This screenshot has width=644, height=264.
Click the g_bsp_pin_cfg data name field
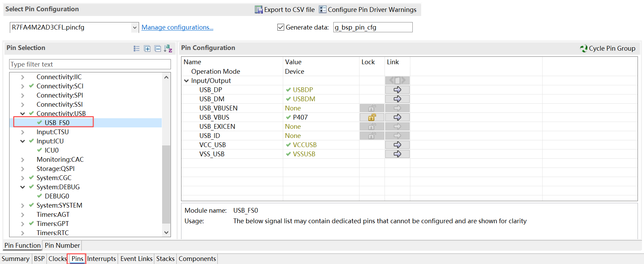(373, 27)
